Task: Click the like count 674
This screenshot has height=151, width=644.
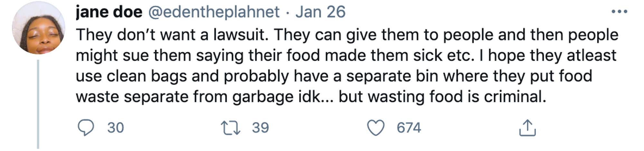Action: point(409,128)
